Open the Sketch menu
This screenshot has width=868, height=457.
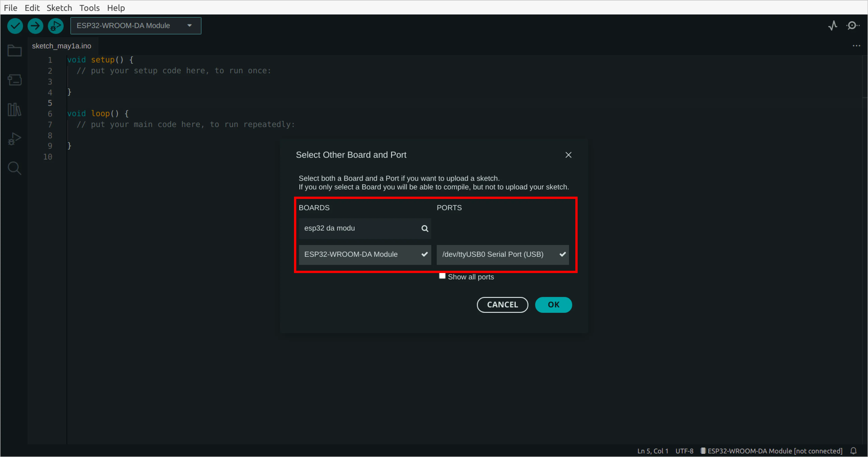point(59,7)
